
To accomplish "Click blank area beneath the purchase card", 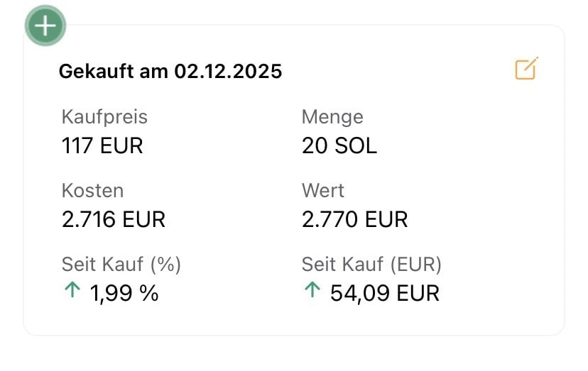I will [x=294, y=355].
